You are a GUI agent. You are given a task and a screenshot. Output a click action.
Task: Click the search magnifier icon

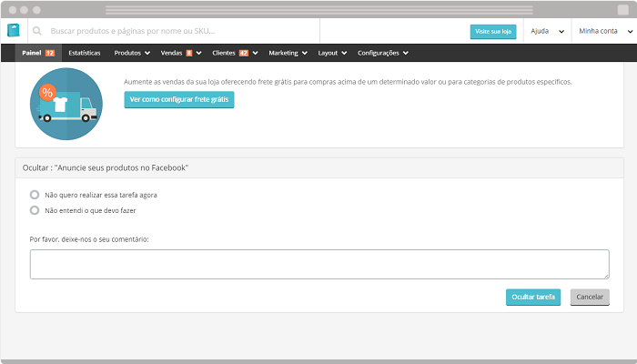37,31
